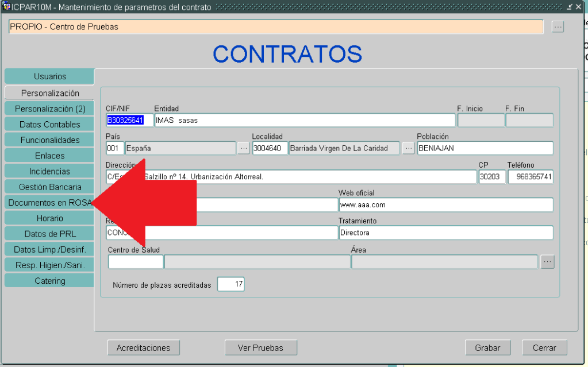Save changes with the Grabar button
This screenshot has width=588, height=367.
pyautogui.click(x=487, y=347)
